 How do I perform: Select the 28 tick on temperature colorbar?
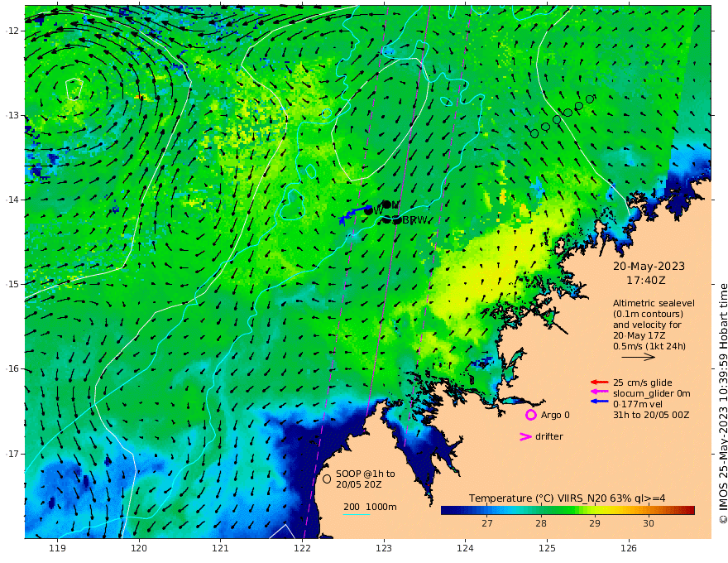pos(541,523)
